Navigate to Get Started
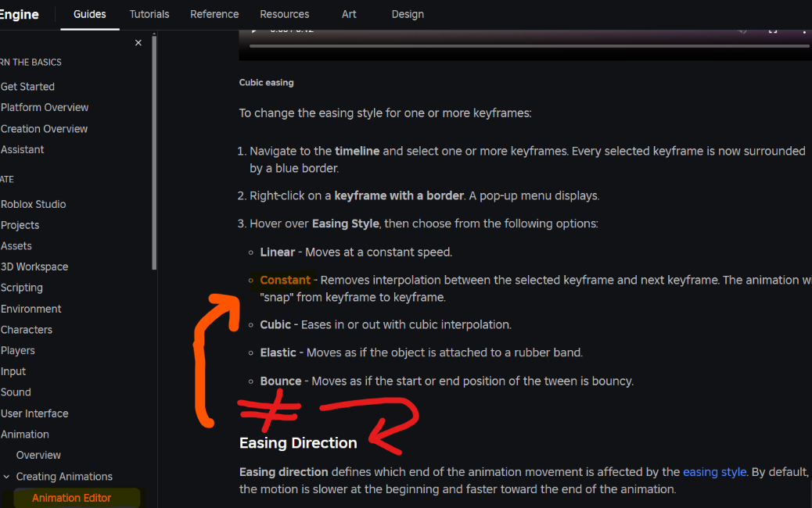The height and width of the screenshot is (508, 812). pos(27,86)
